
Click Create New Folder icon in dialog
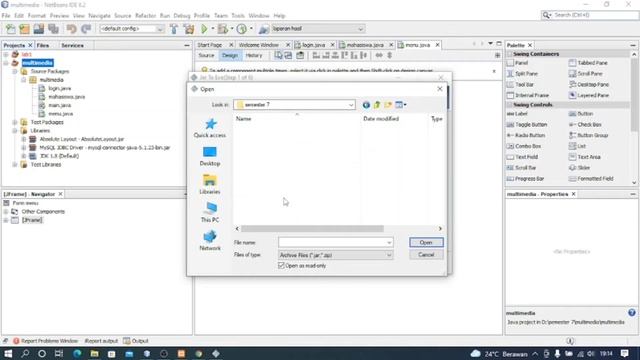(x=388, y=105)
